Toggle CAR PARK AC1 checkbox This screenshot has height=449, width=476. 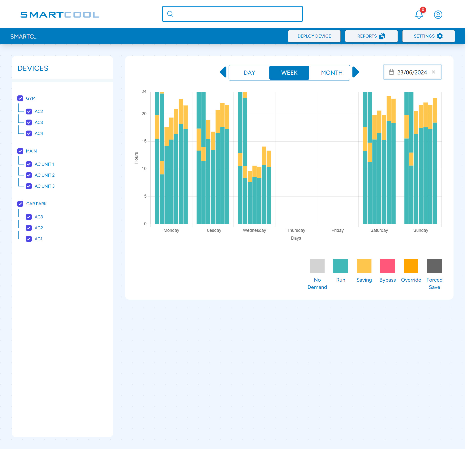click(29, 239)
